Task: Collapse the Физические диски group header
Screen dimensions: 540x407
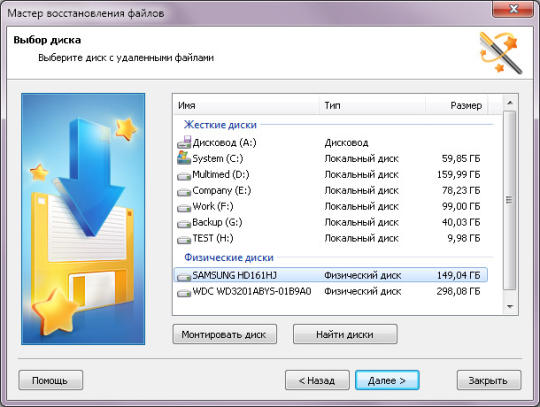Action: click(x=229, y=257)
